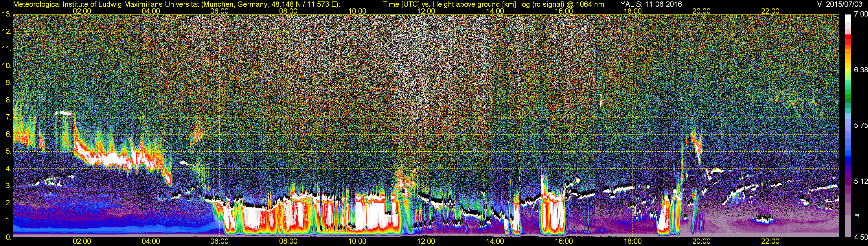Select the 8 km height axis label
The width and height of the screenshot is (868, 246).
(8, 100)
